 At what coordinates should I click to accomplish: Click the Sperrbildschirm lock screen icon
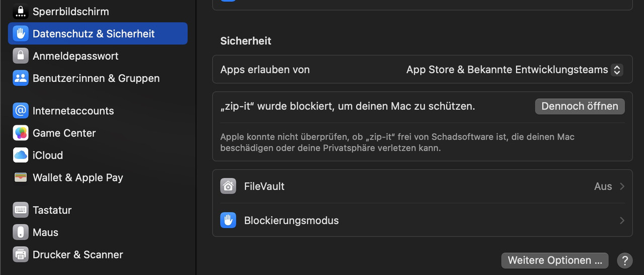(x=21, y=11)
